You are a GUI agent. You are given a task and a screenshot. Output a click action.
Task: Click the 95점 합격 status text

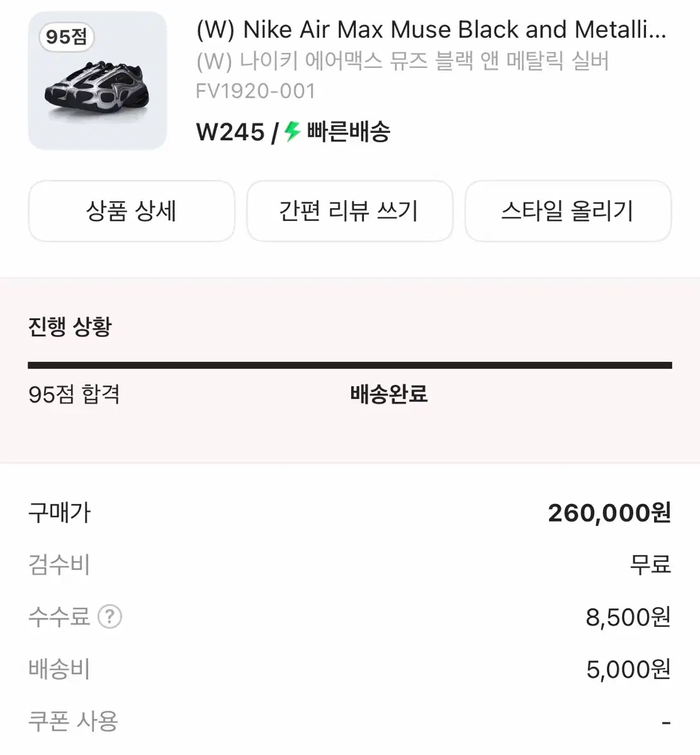74,394
